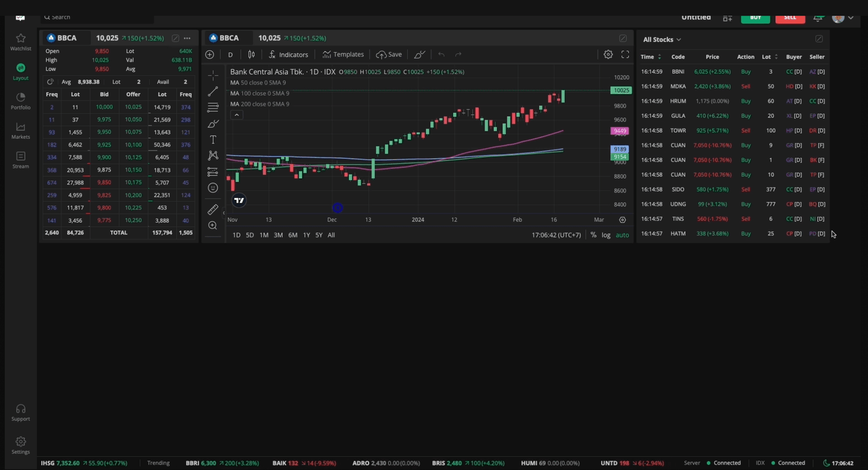The image size is (868, 470).
Task: Select the 3M time range
Action: click(x=278, y=235)
